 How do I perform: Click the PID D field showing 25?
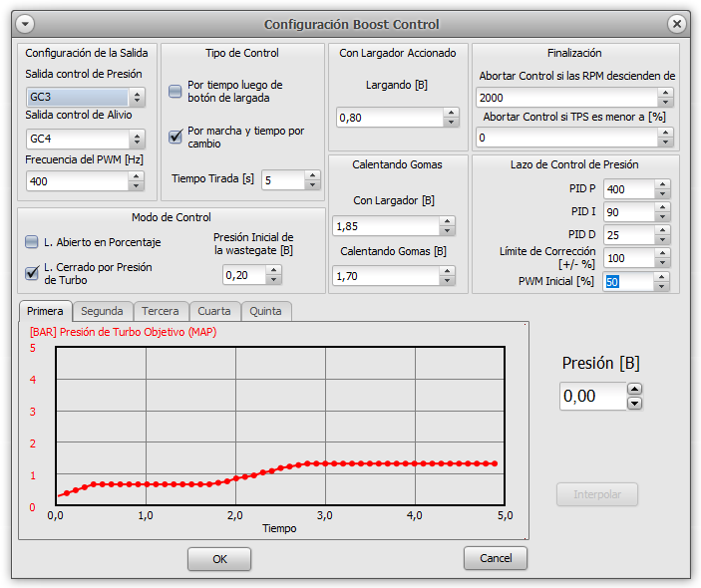[629, 235]
